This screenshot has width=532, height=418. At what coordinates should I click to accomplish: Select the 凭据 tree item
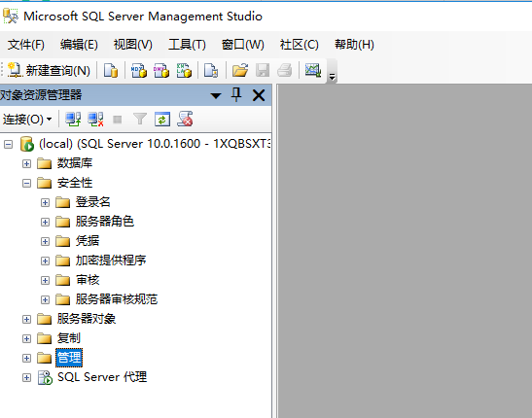click(x=88, y=241)
